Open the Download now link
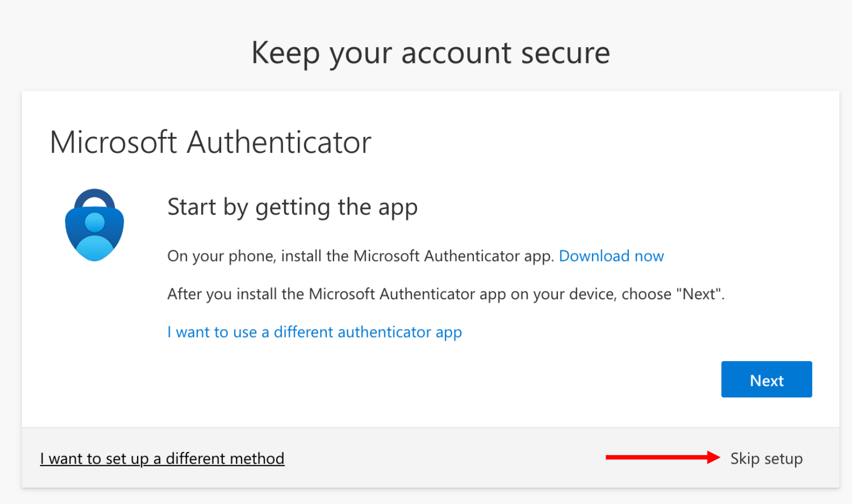The image size is (852, 504). tap(611, 256)
